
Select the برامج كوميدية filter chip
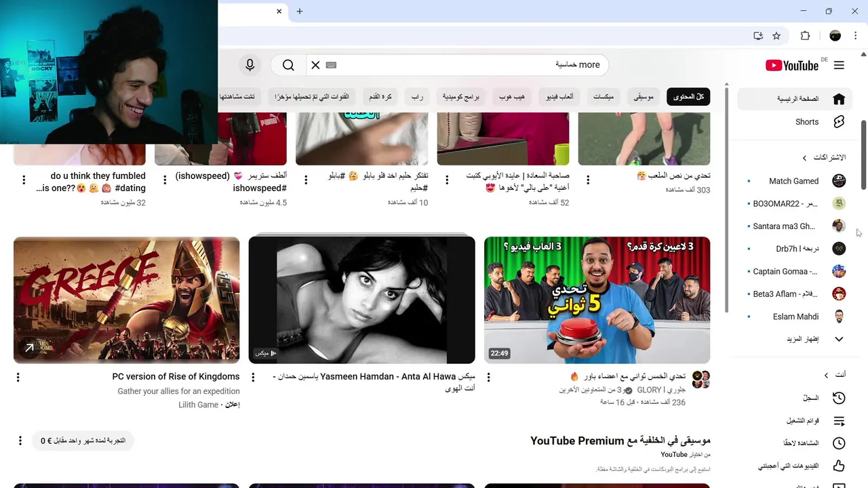click(x=461, y=97)
